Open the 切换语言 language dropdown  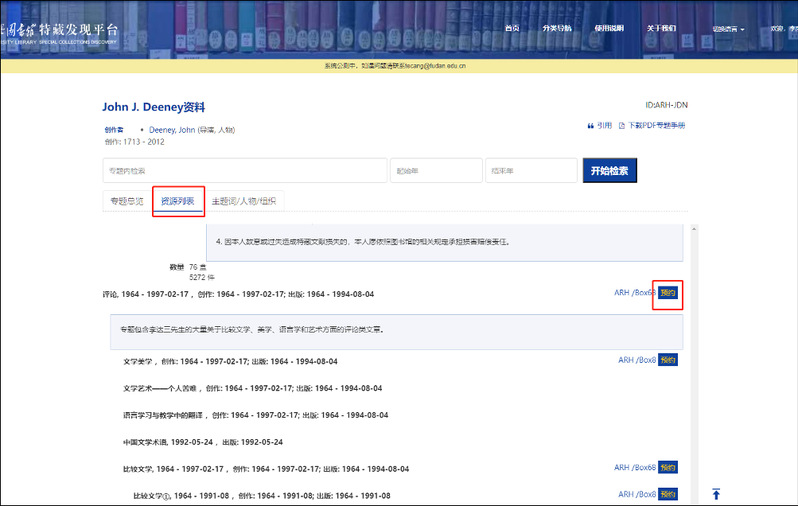728,29
